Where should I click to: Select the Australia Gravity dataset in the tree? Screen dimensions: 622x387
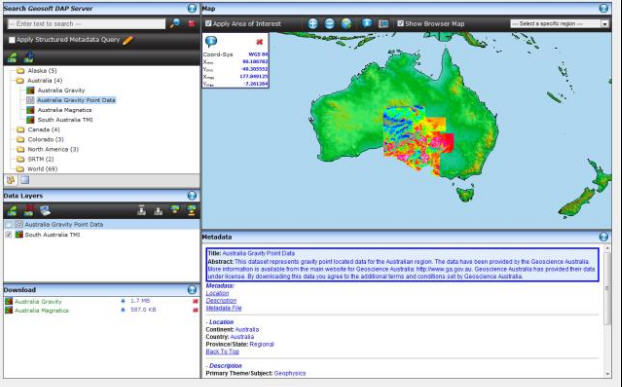[61, 90]
